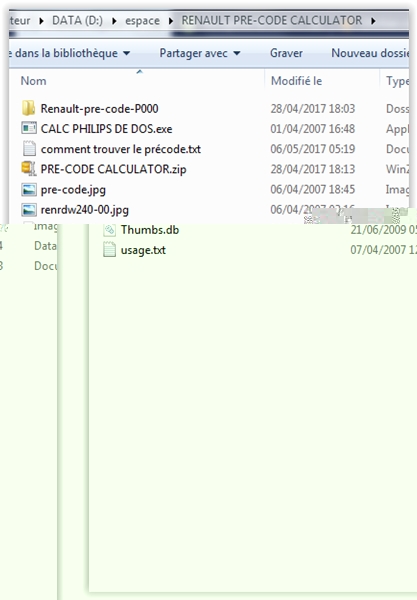Select CALC PHILIPS DE DOS.exe application icon

point(29,129)
